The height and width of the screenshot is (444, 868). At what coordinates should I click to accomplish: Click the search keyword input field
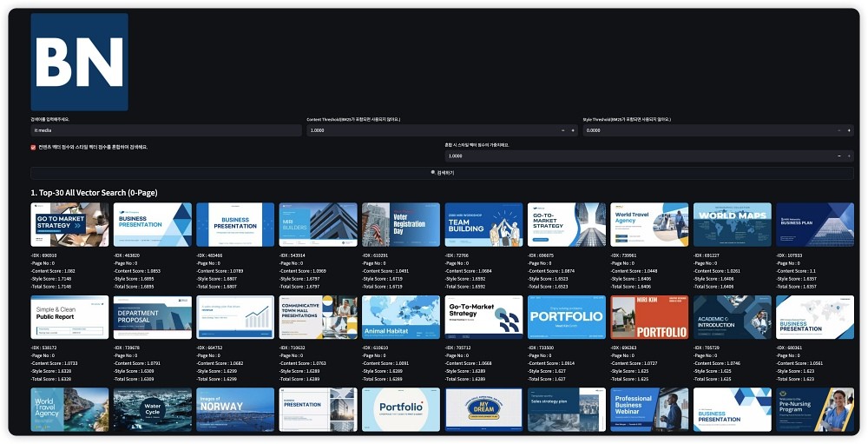coord(165,130)
